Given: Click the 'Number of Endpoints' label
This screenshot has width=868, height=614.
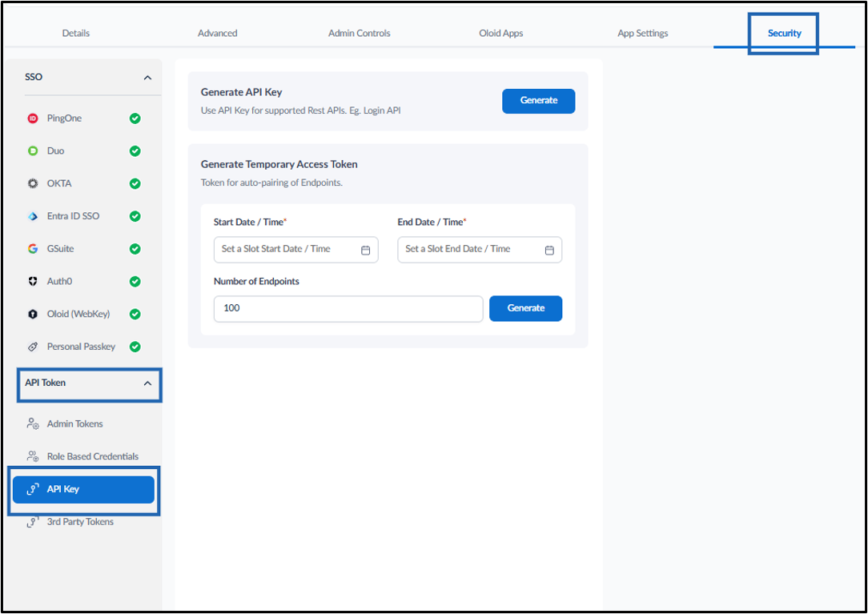Looking at the screenshot, I should (x=256, y=281).
